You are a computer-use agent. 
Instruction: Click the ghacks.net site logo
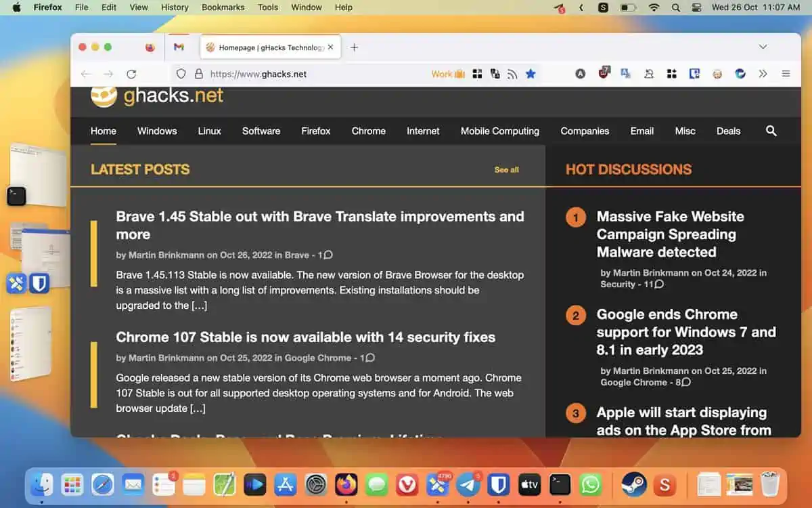point(157,96)
